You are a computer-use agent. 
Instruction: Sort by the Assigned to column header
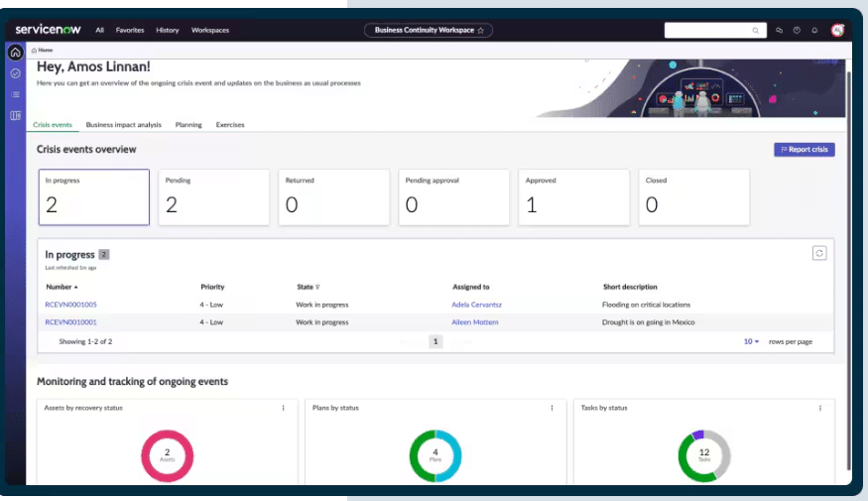coord(471,287)
